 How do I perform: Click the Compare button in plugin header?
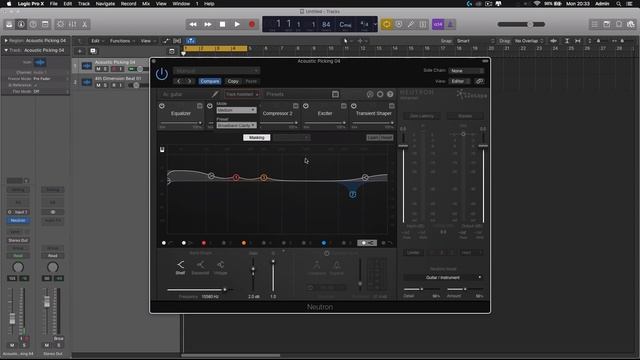click(210, 81)
